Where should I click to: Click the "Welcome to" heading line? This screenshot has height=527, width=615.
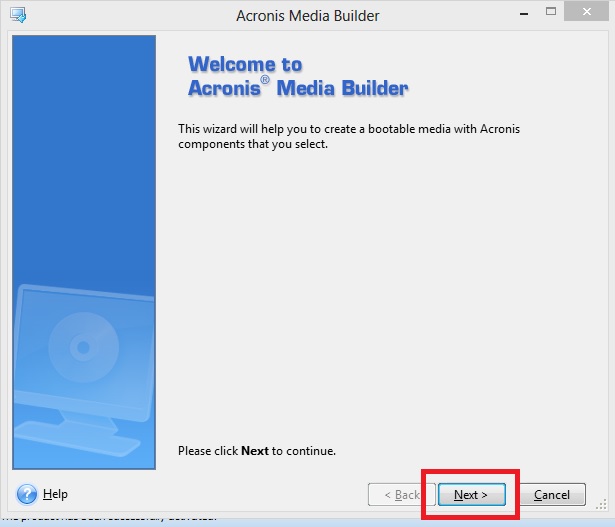(245, 65)
